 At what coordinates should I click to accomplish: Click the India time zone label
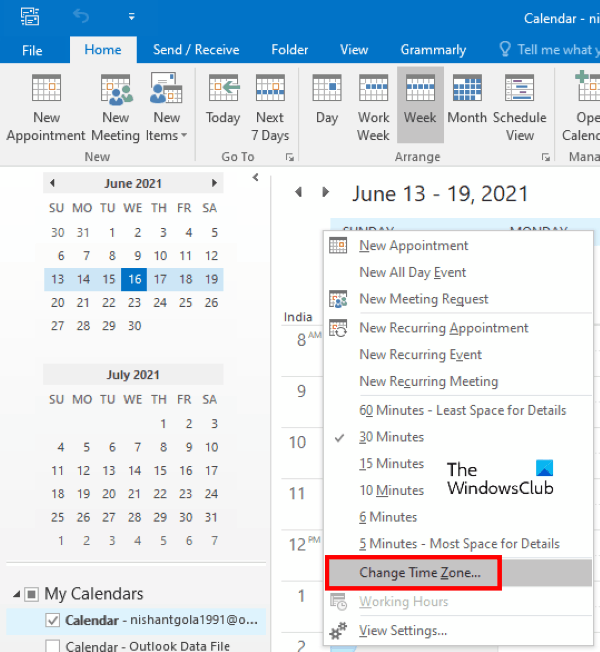pos(298,317)
